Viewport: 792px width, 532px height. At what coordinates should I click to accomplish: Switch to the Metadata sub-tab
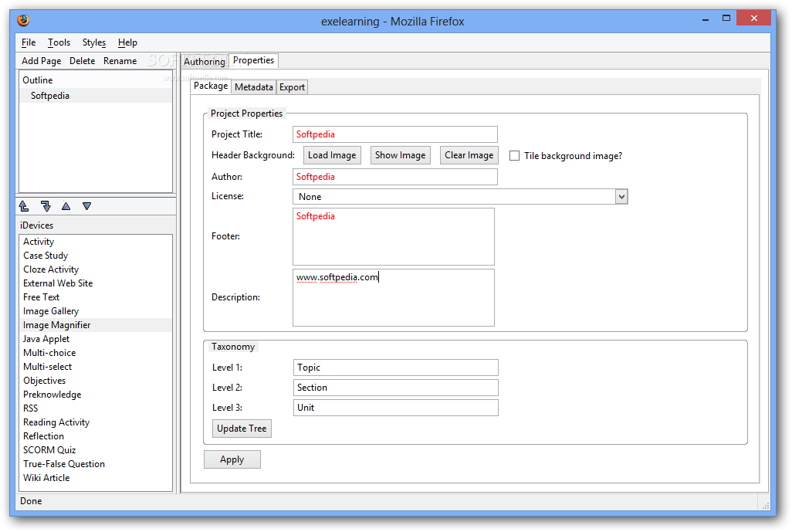(253, 87)
